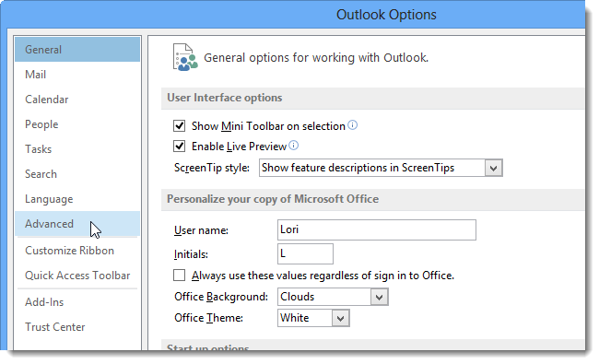Click the Office Background label
Image resolution: width=599 pixels, height=364 pixels.
[x=221, y=297]
